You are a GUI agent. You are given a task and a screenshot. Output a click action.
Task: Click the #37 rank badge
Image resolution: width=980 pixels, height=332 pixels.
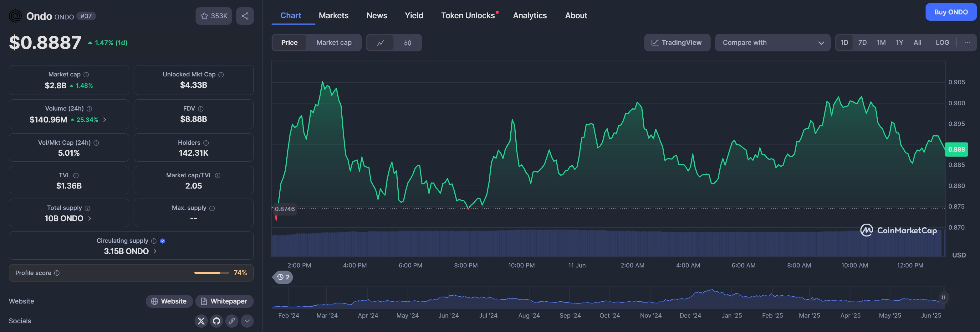(86, 16)
